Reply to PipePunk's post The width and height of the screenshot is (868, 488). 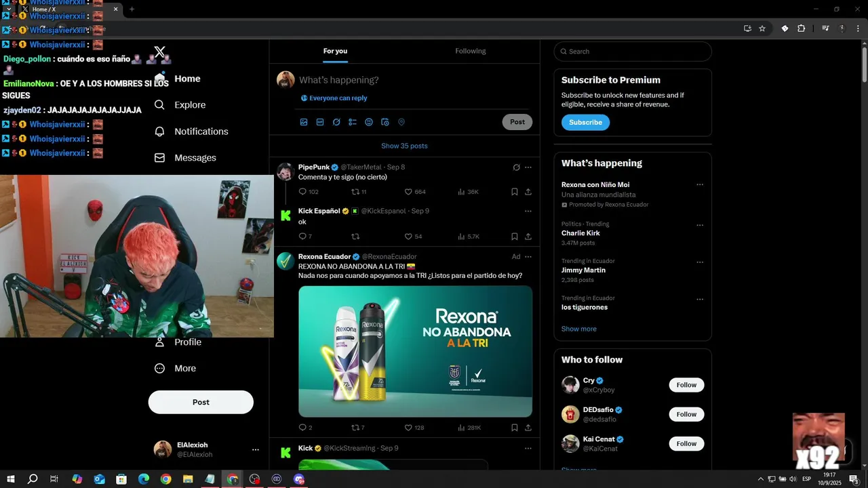[302, 192]
